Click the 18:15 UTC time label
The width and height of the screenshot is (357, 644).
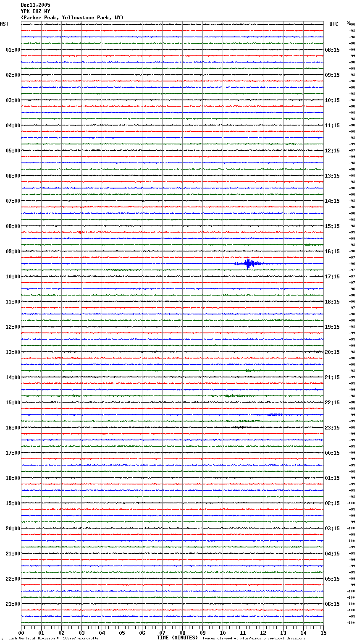(x=332, y=302)
